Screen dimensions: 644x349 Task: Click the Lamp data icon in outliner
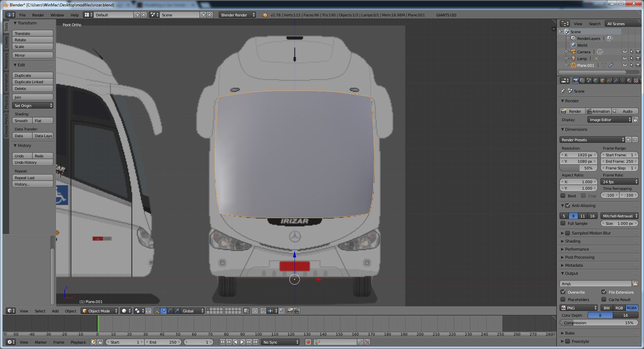pos(596,58)
